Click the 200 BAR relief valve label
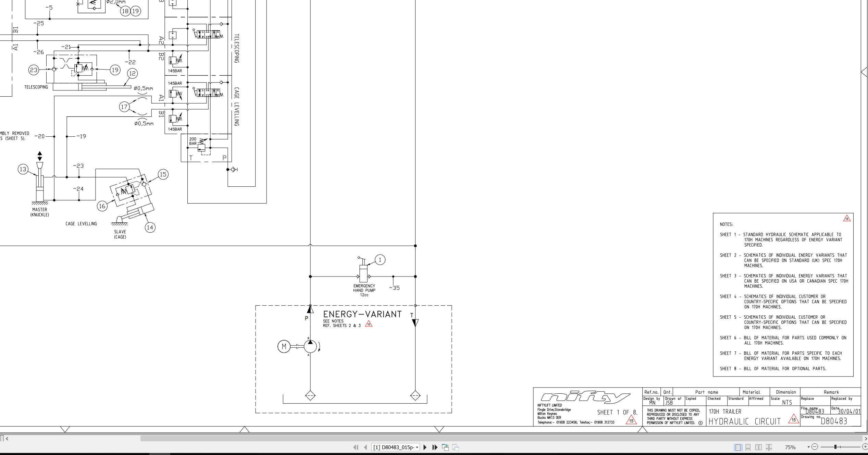Screen dimensions: 868x455 [193, 141]
